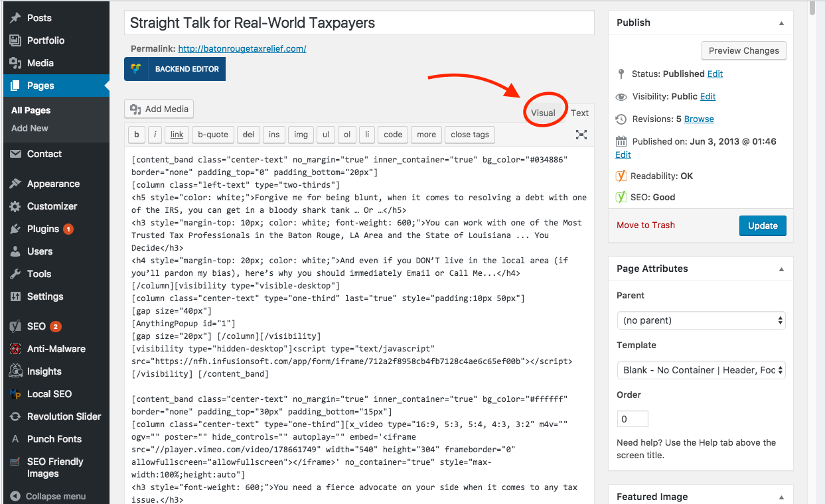825x504 pixels.
Task: Browse the 5 revisions link
Action: (x=699, y=119)
